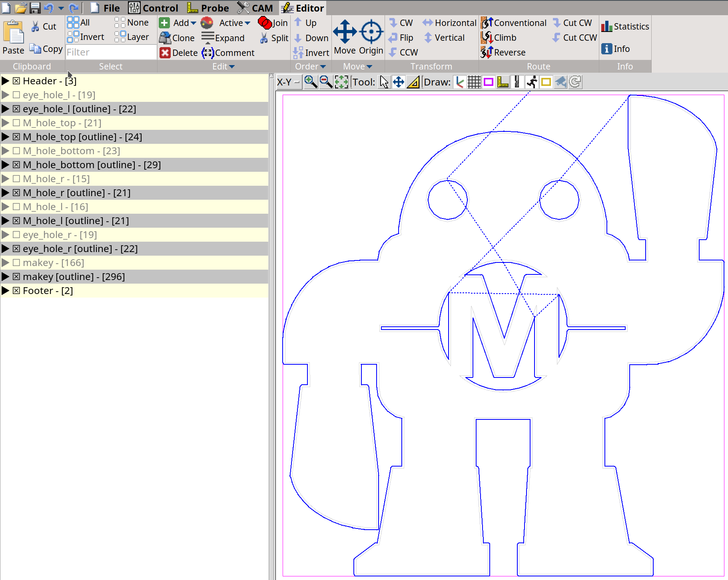Click the Split scissors button

coord(274,38)
